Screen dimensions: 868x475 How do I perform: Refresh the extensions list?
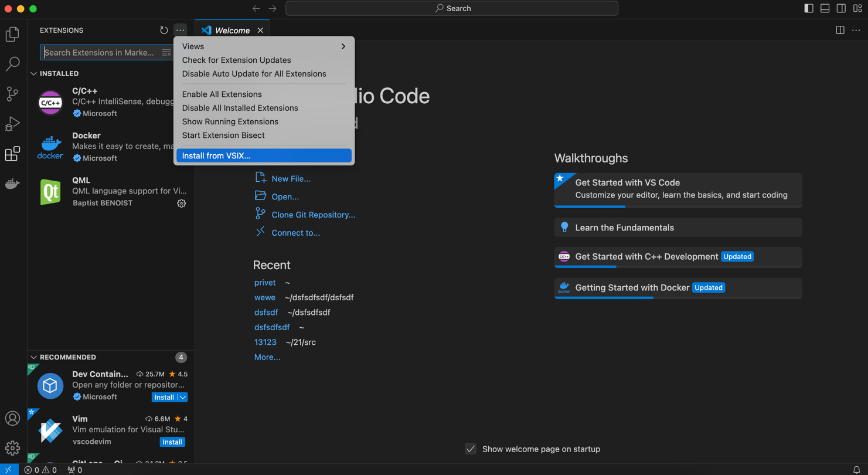(x=164, y=30)
